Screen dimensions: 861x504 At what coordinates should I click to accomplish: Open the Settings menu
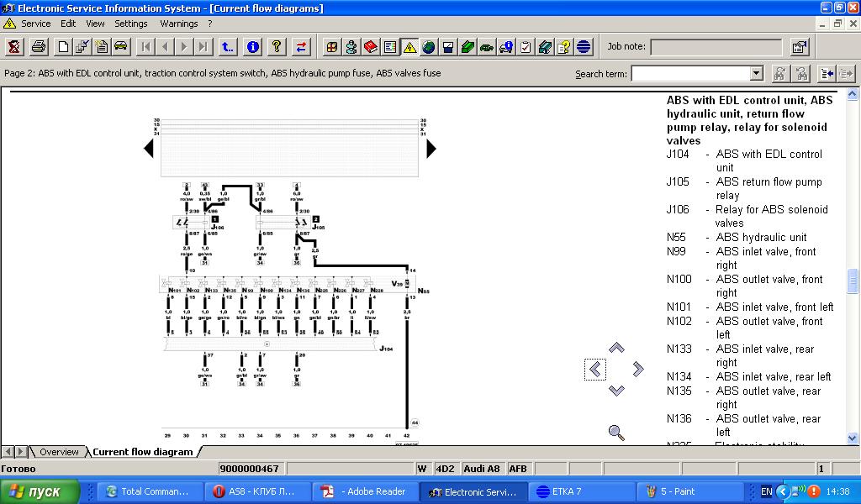(x=130, y=24)
